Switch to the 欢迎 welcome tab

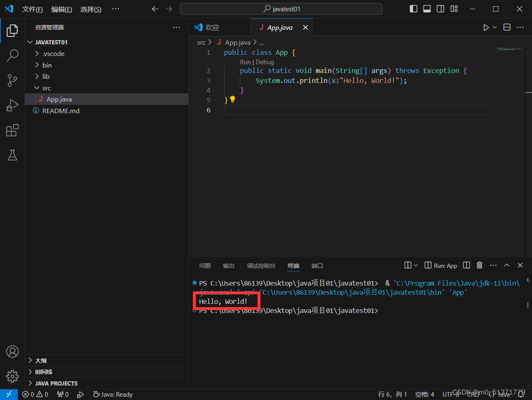point(219,27)
